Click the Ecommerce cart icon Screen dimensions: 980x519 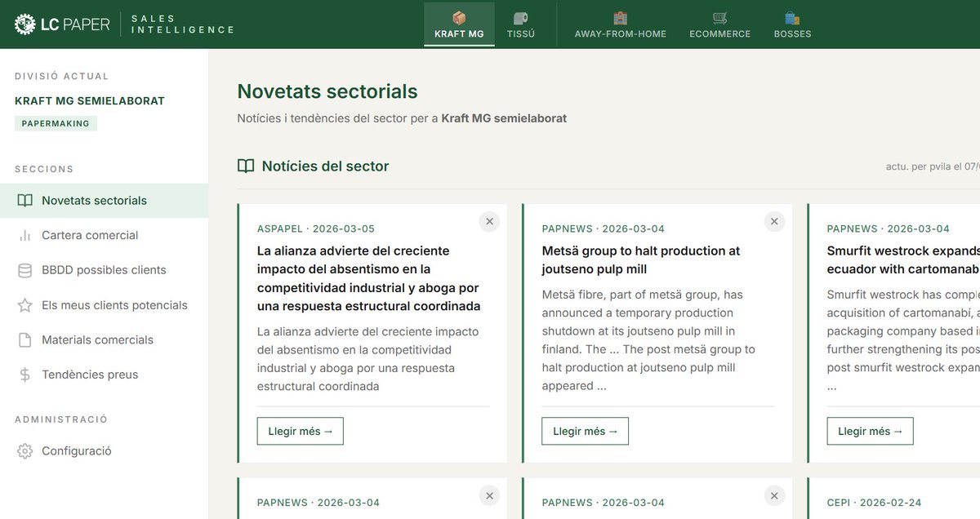(719, 18)
